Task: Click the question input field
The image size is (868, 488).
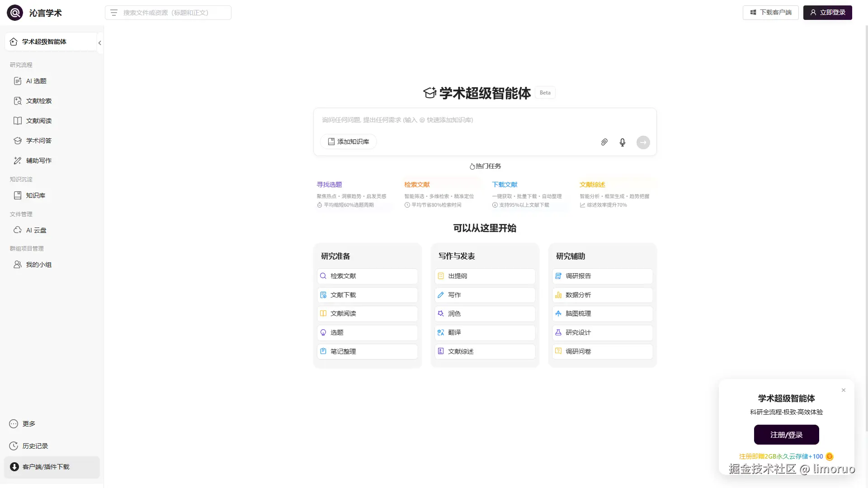Action: click(x=452, y=120)
